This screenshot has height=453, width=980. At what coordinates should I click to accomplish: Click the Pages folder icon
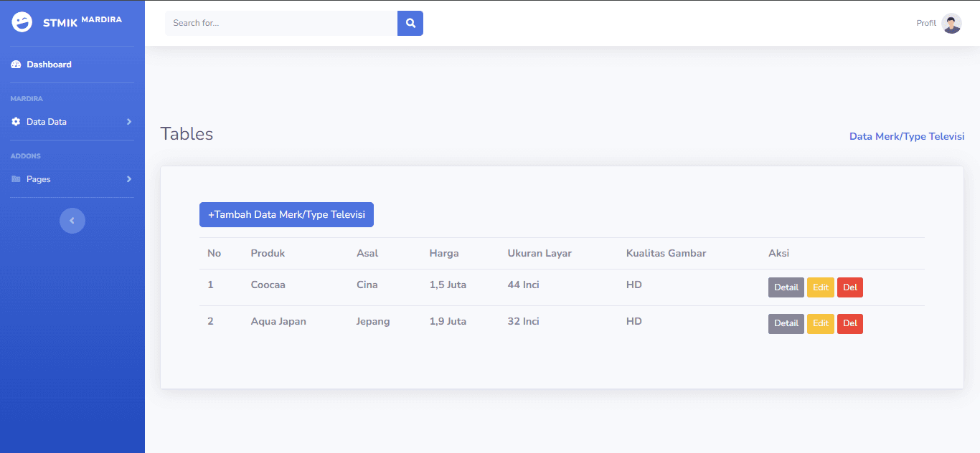[x=16, y=179]
